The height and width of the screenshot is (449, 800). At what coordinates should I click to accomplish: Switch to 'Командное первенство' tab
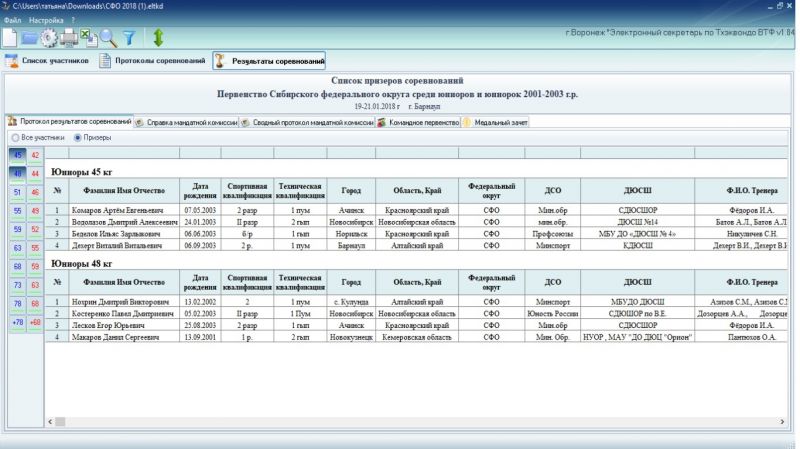(416, 122)
